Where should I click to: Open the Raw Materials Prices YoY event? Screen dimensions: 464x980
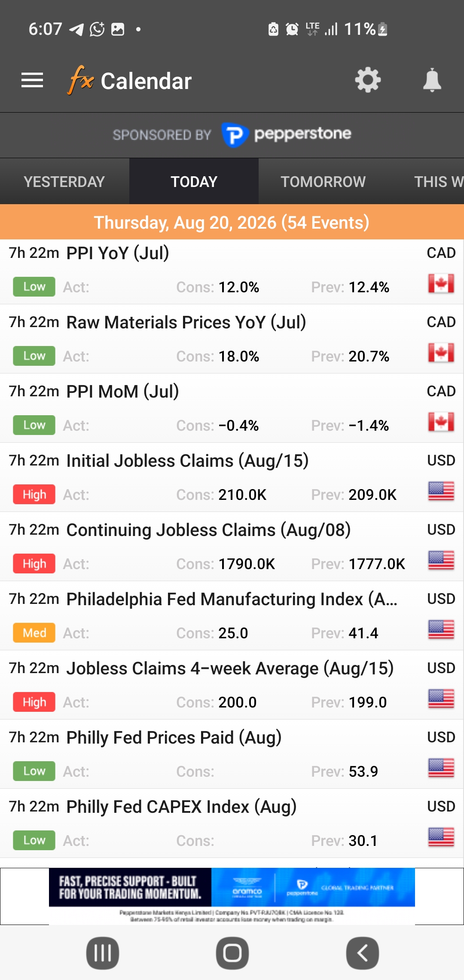(232, 339)
